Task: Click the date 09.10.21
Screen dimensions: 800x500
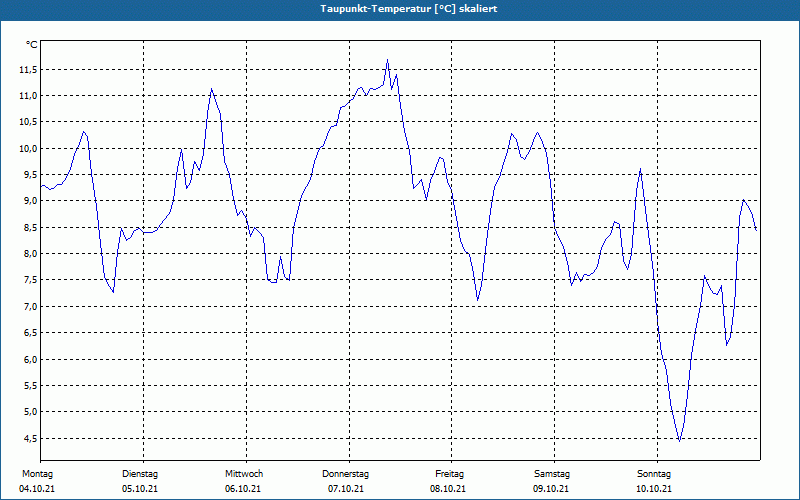Action: pos(551,489)
